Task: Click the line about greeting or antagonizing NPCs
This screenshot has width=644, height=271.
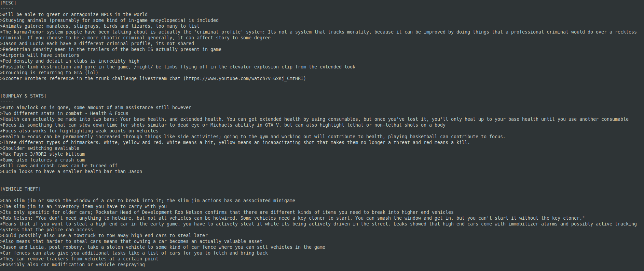Action: [x=74, y=14]
